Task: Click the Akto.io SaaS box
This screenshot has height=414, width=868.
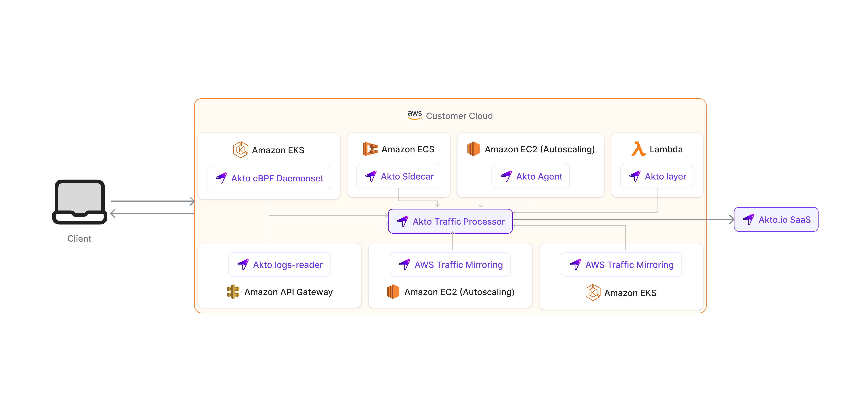Action: tap(776, 220)
